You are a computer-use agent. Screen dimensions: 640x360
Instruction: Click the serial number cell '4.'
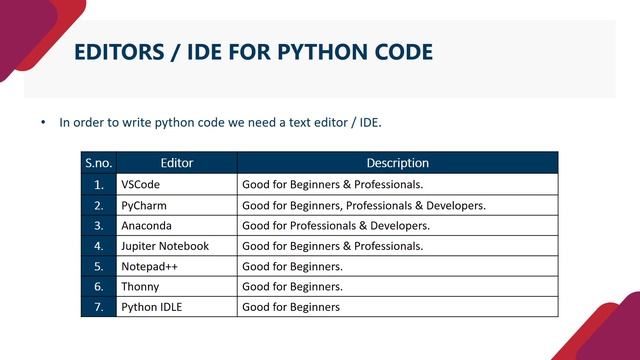pos(99,246)
